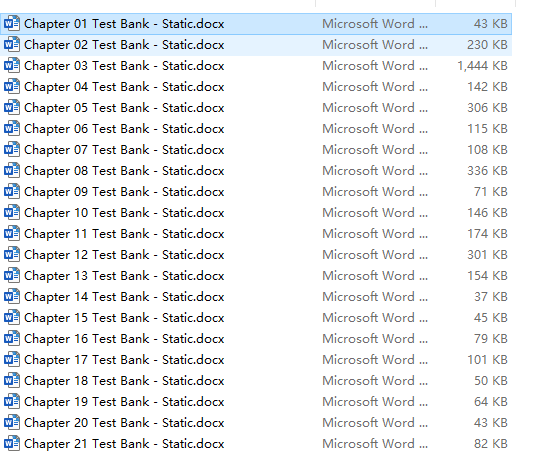Click the 1,444 KB size value
The image size is (539, 473).
pos(482,66)
